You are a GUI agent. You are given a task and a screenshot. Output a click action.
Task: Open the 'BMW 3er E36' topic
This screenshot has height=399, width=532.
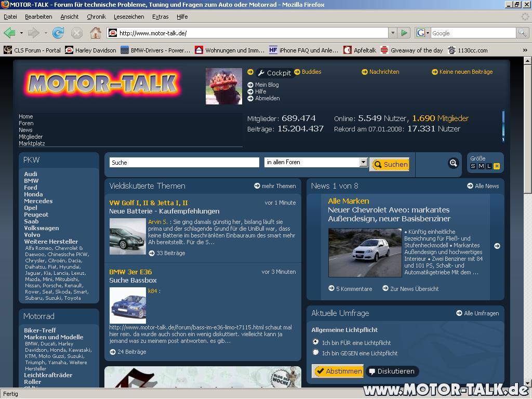(x=130, y=272)
